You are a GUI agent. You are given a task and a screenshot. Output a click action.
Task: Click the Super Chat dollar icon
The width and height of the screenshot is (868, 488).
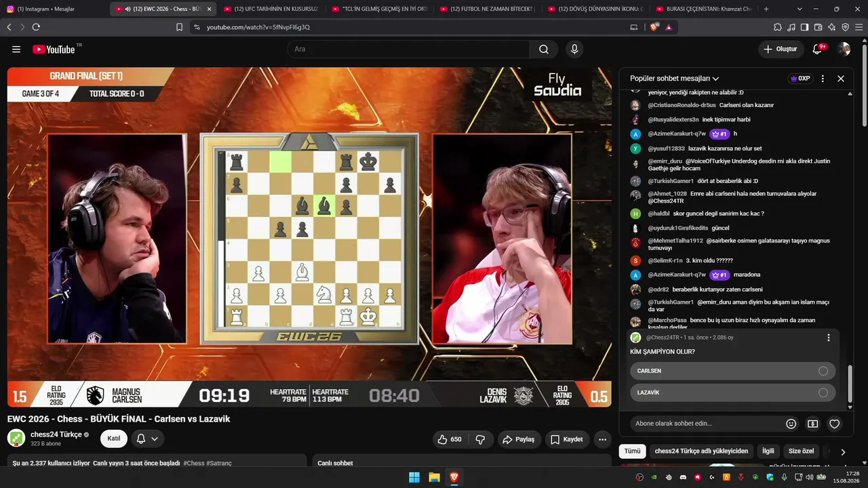click(812, 424)
